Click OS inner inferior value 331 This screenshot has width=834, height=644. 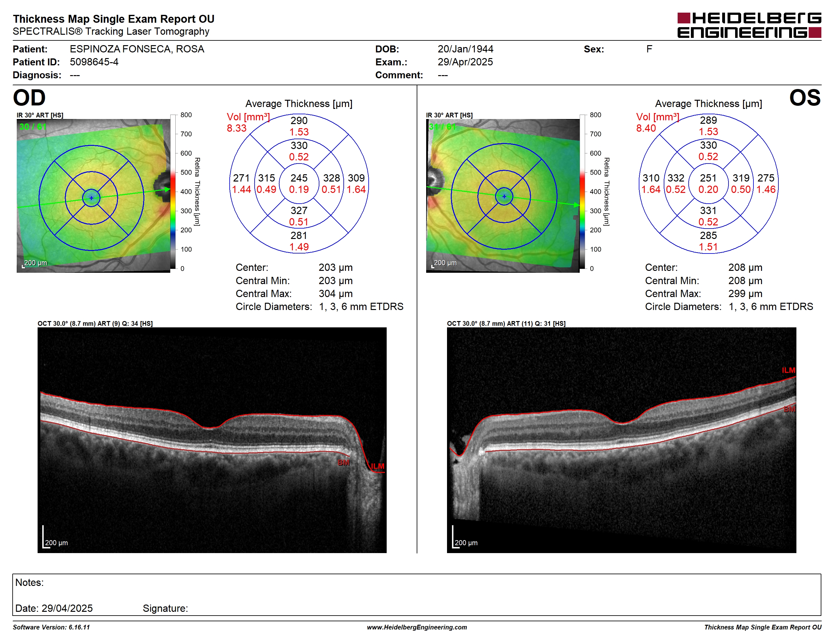(x=708, y=211)
